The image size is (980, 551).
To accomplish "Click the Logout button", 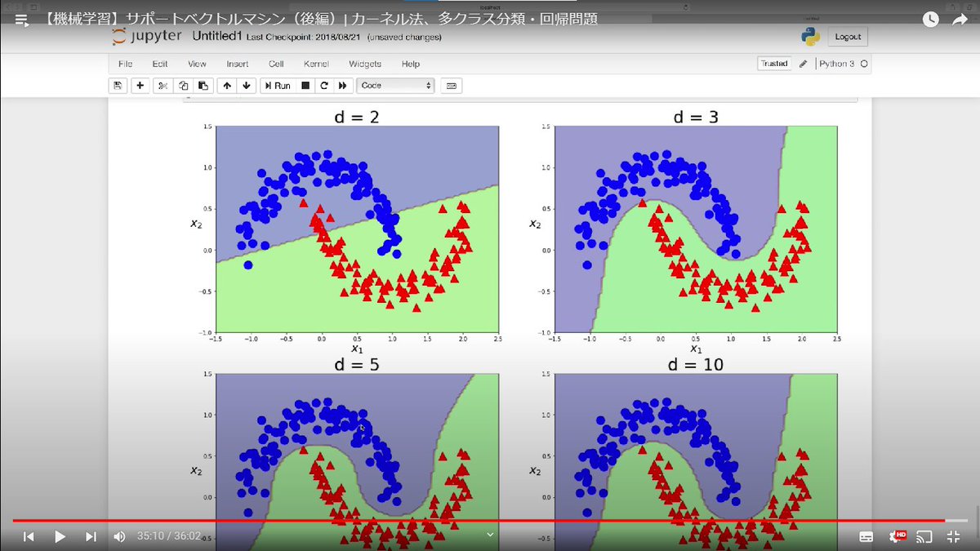I will [848, 37].
